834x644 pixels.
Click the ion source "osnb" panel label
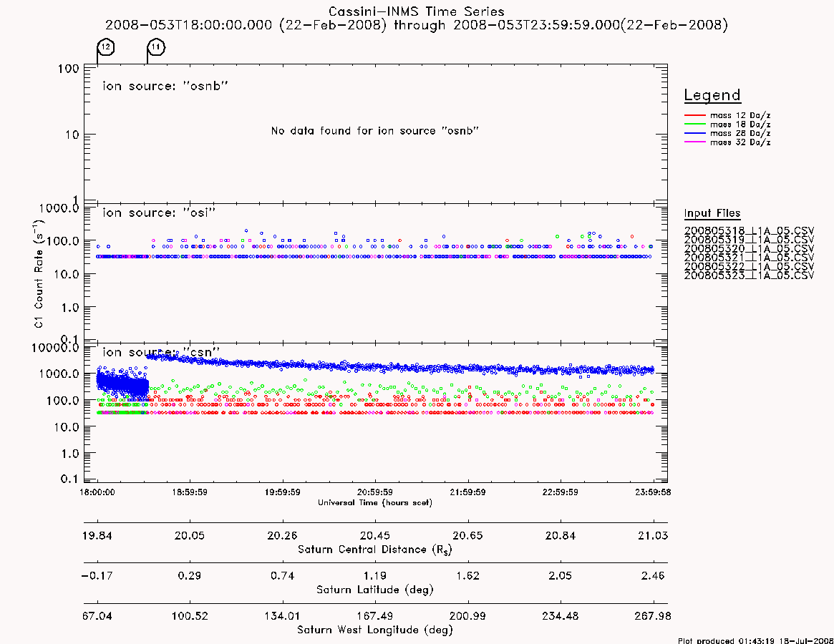(x=165, y=86)
